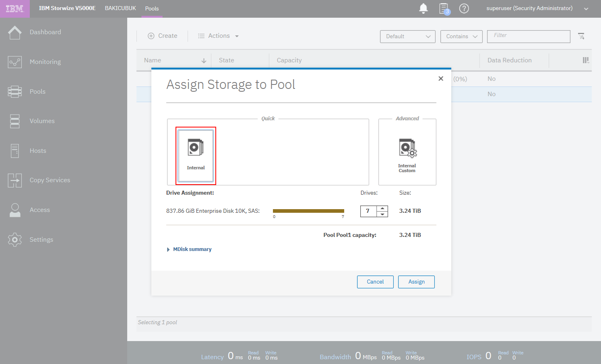Viewport: 601px width, 364px height.
Task: Select the Internal Custom advanced option
Action: (407, 155)
